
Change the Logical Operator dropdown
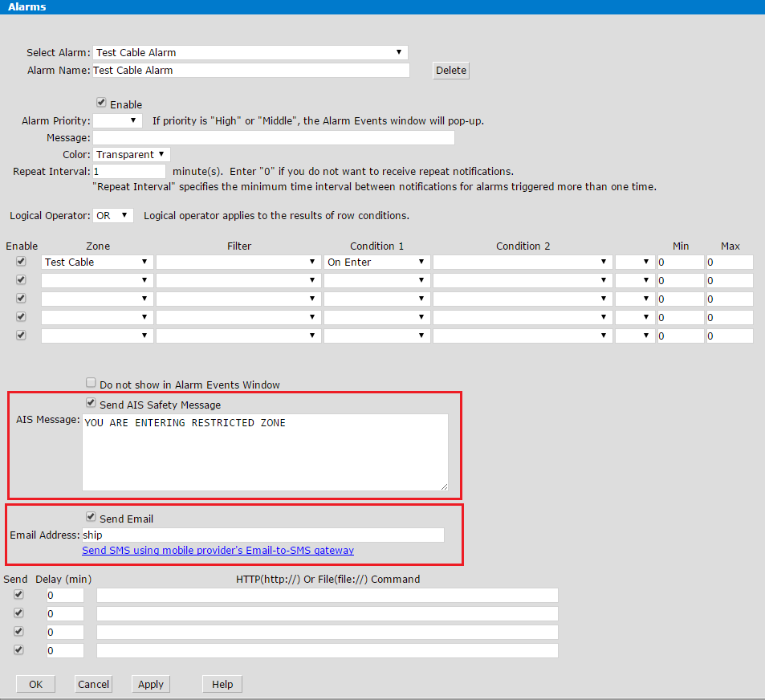pos(113,216)
